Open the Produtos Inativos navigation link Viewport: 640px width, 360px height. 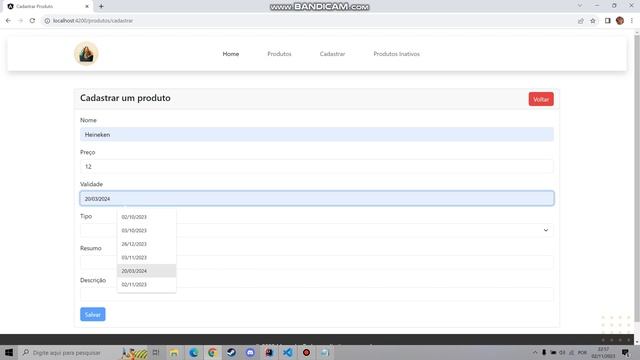click(396, 54)
